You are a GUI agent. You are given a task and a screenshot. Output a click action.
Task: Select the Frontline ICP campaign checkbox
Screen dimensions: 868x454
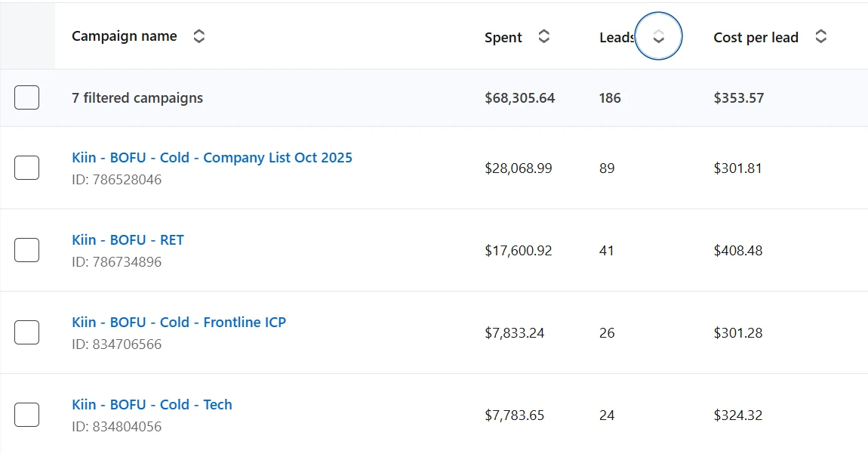tap(26, 332)
